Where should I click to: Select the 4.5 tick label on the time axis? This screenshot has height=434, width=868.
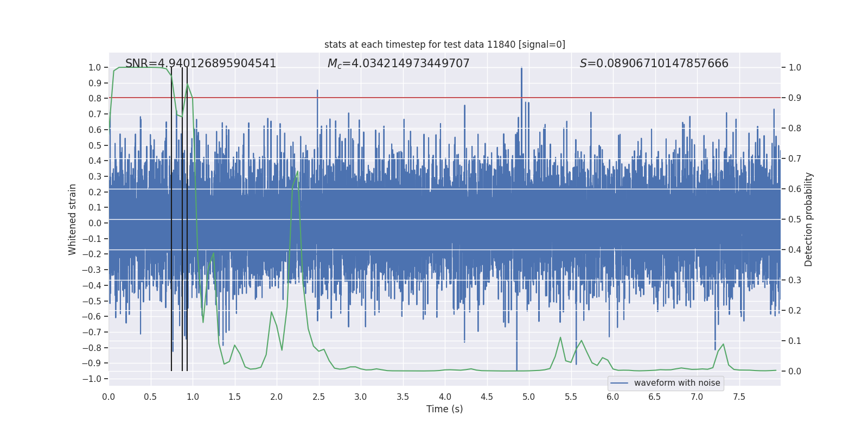[x=487, y=397]
